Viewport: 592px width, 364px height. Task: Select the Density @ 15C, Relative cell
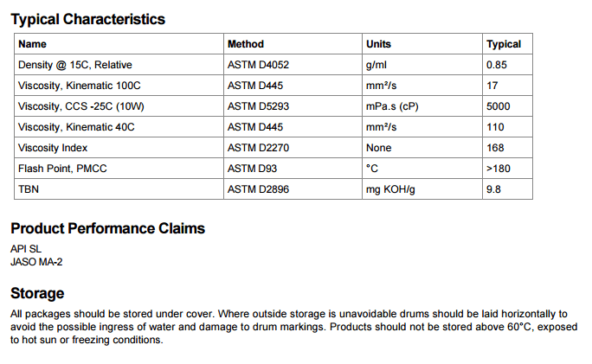75,65
